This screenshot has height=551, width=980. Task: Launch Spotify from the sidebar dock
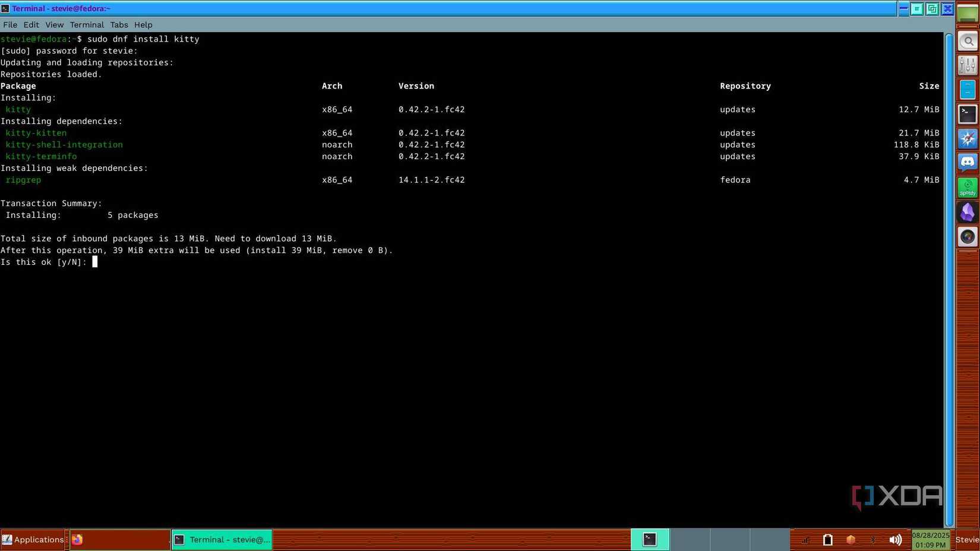coord(967,188)
